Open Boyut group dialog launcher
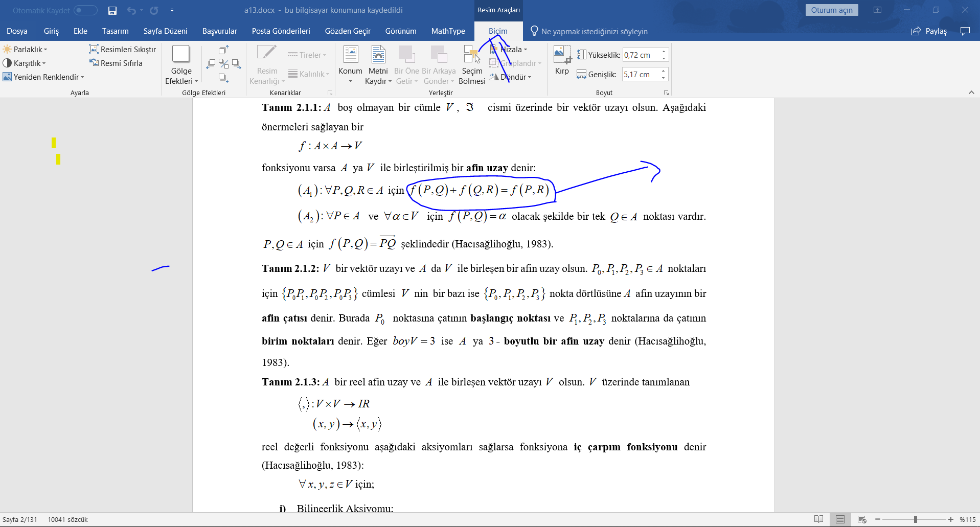 (x=666, y=93)
